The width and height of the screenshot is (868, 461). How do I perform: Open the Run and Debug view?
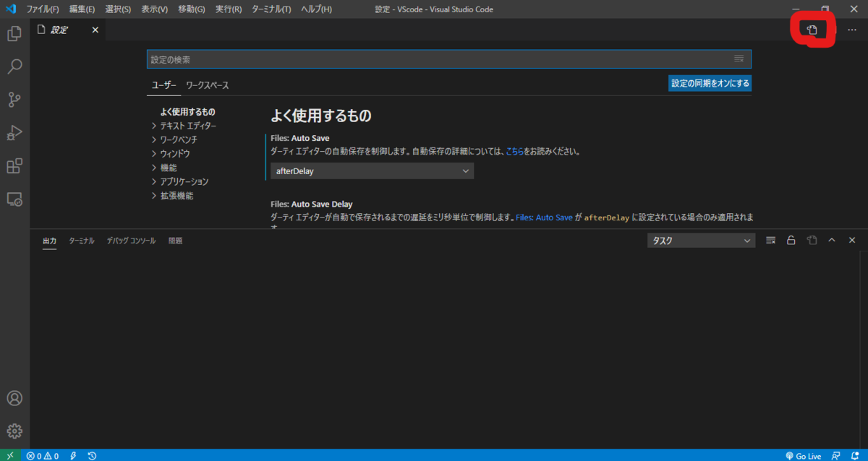14,133
